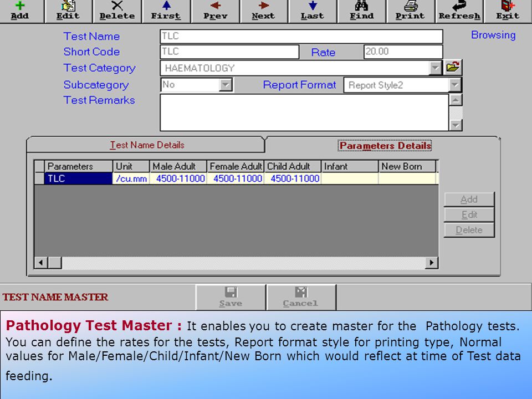Click the Unit column header

coord(131,166)
